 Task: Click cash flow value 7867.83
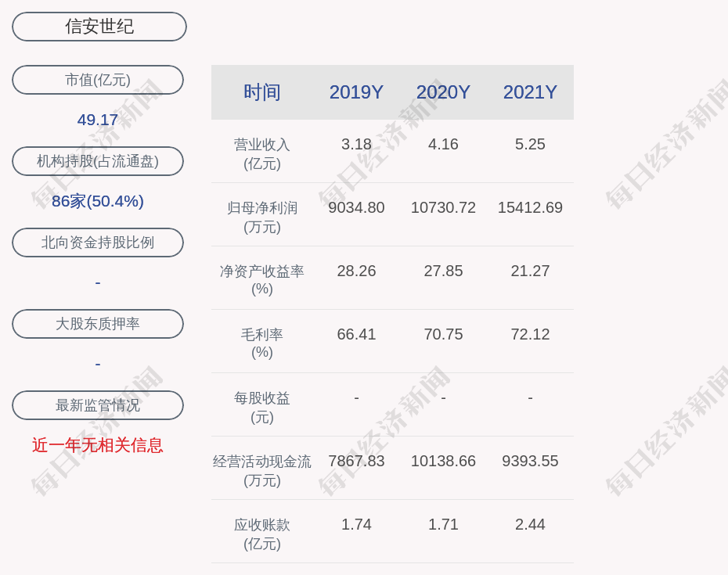coord(356,461)
